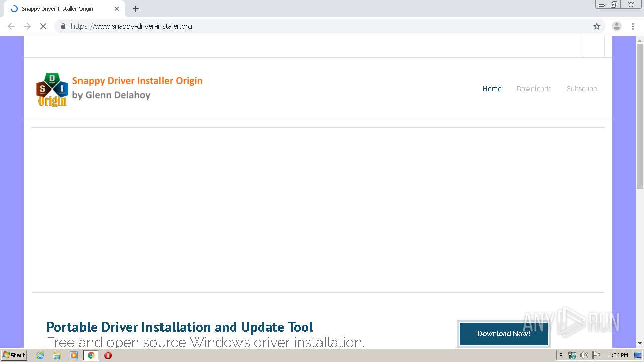The height and width of the screenshot is (362, 644).
Task: Open a new tab with the plus button
Action: tap(136, 9)
